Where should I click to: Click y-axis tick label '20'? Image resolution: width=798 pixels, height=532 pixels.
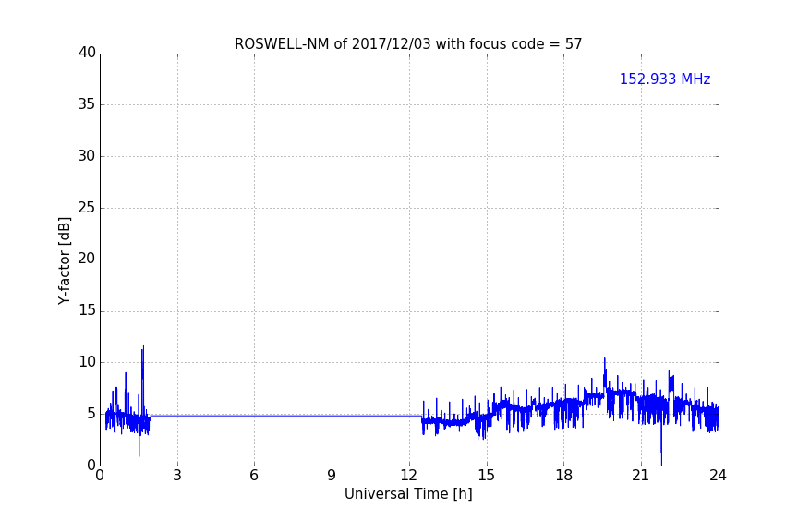click(87, 259)
